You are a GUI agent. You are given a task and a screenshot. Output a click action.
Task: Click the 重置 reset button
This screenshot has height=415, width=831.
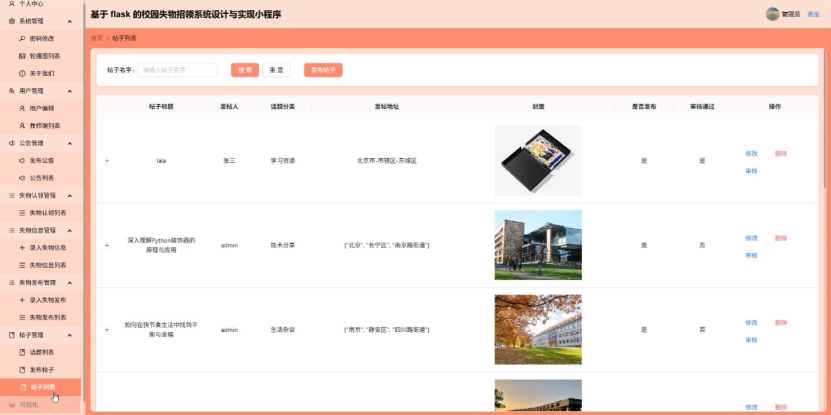[276, 70]
